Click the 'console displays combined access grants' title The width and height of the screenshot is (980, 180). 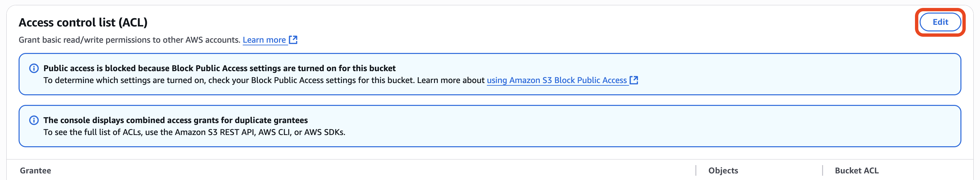pyautogui.click(x=175, y=120)
